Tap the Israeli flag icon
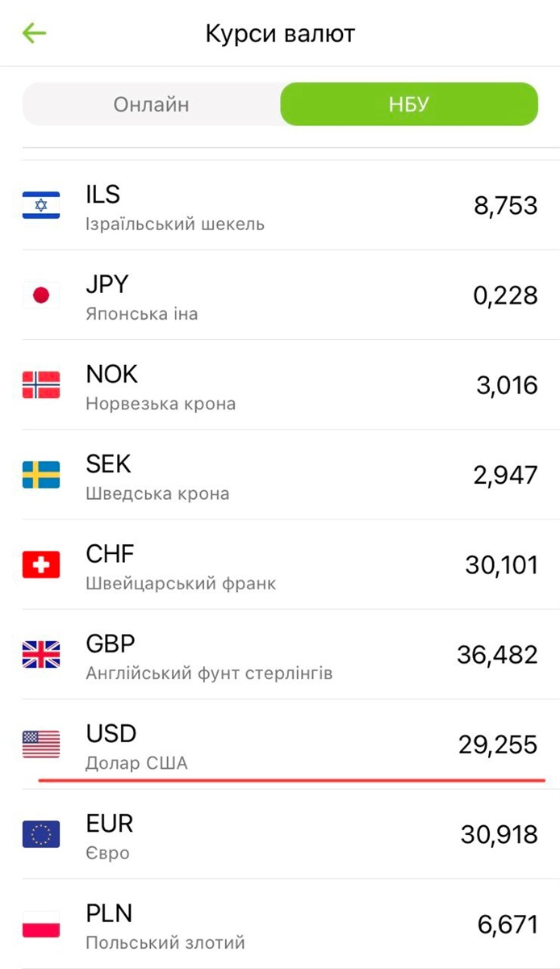This screenshot has height=969, width=560. (x=41, y=205)
